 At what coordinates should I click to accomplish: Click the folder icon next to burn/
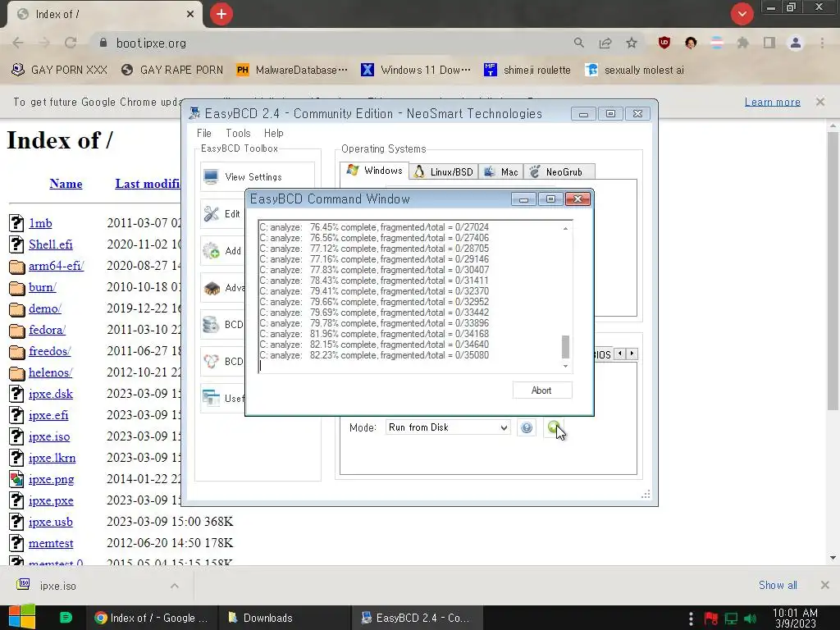click(17, 288)
